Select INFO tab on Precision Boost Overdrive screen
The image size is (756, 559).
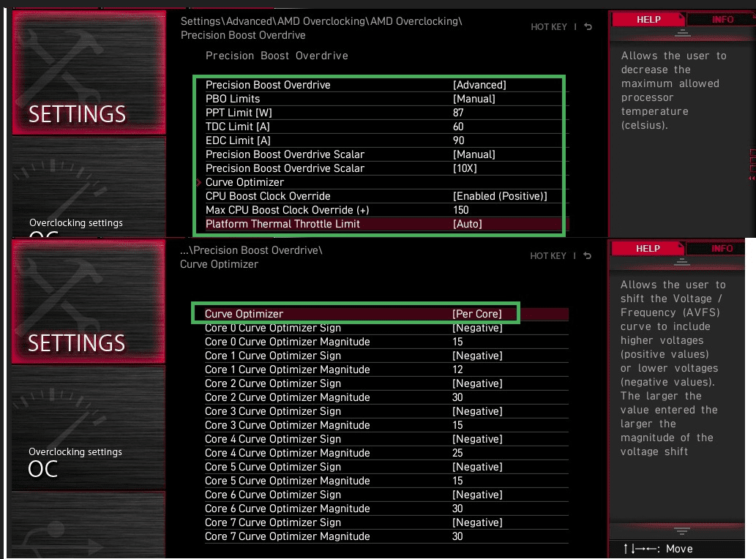pos(722,19)
